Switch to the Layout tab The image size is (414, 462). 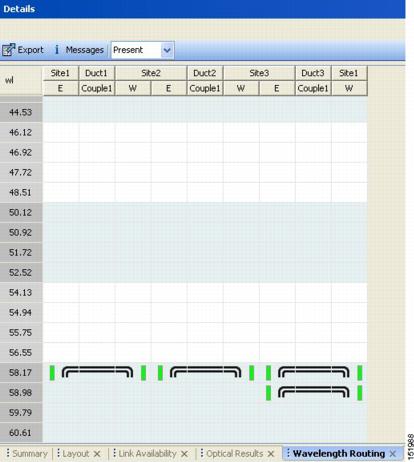[76, 454]
